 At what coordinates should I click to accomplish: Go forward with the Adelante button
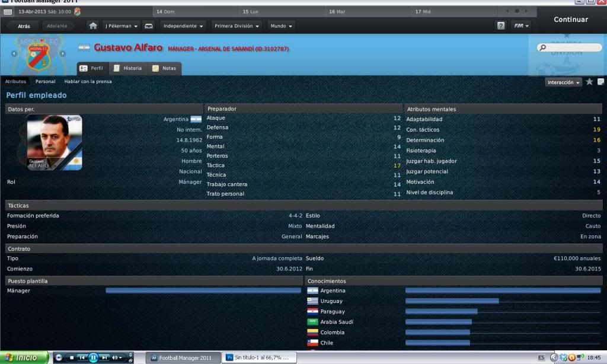57,26
